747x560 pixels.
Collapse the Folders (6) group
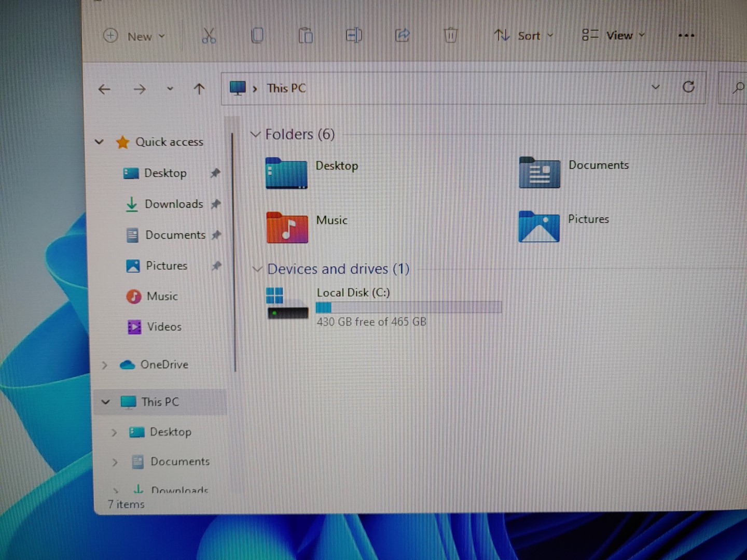point(255,134)
